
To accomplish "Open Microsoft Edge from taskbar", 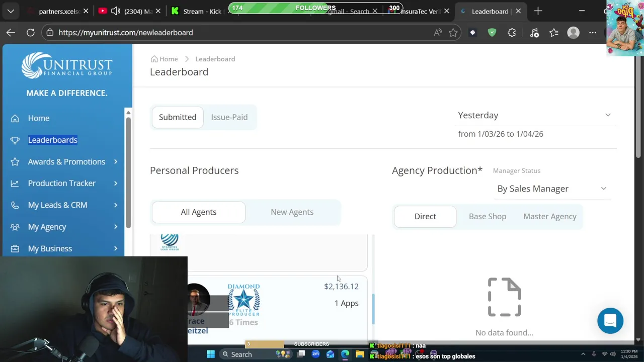I will [345, 354].
